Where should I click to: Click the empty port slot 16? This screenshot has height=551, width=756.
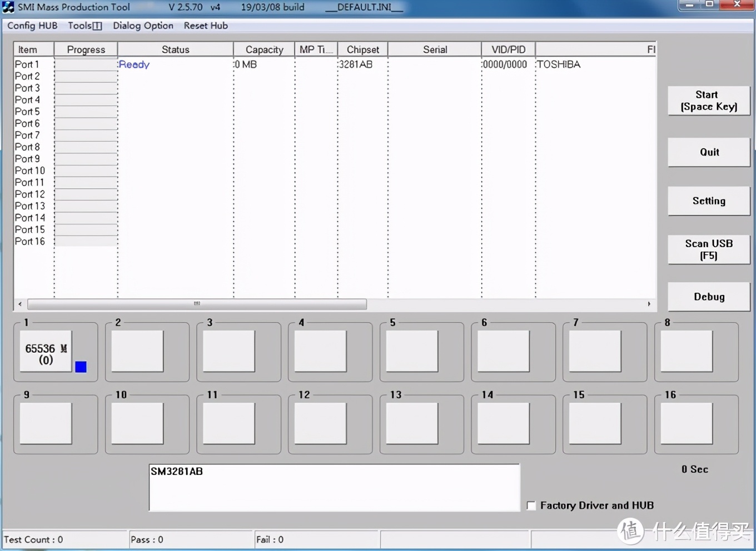point(687,424)
